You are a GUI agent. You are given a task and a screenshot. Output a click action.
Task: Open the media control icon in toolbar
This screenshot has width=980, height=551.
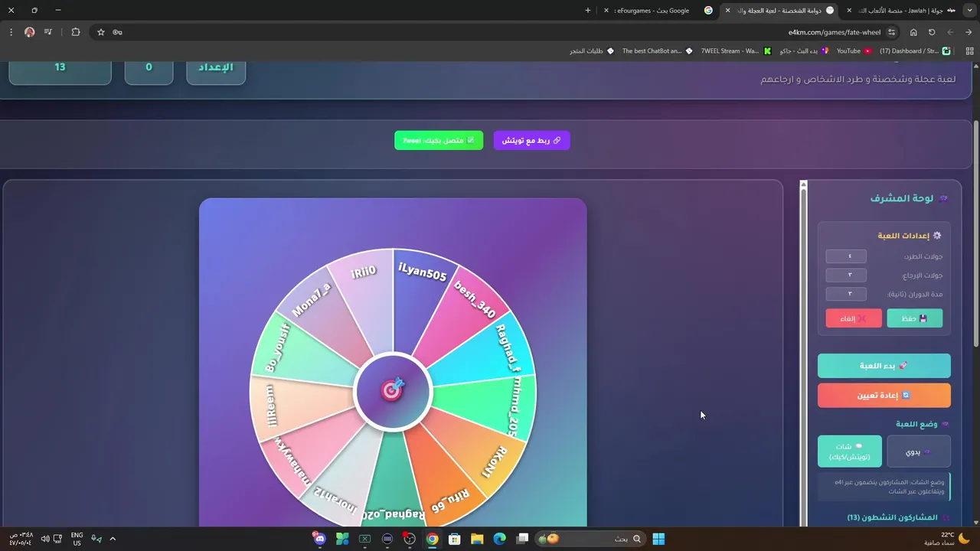48,32
